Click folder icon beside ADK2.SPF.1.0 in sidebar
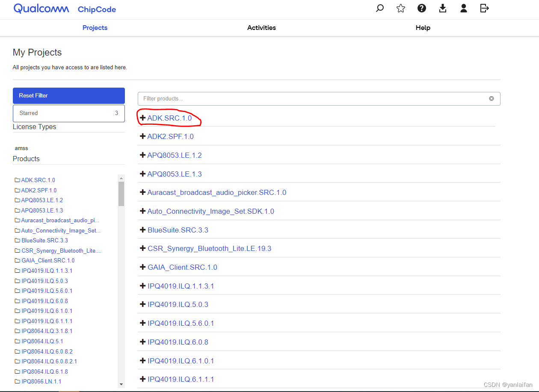 point(18,190)
